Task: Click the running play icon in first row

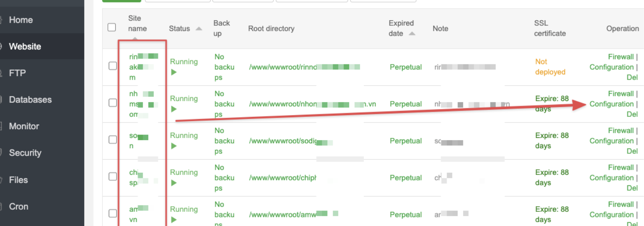Action: (x=174, y=72)
